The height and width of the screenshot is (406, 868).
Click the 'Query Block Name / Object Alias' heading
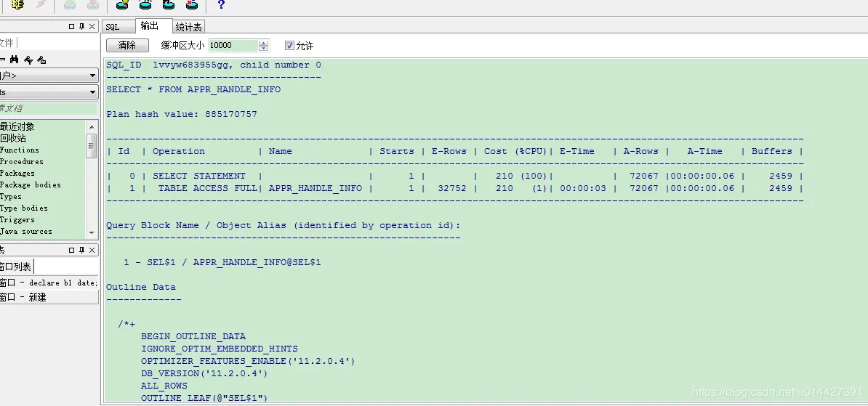(x=284, y=225)
